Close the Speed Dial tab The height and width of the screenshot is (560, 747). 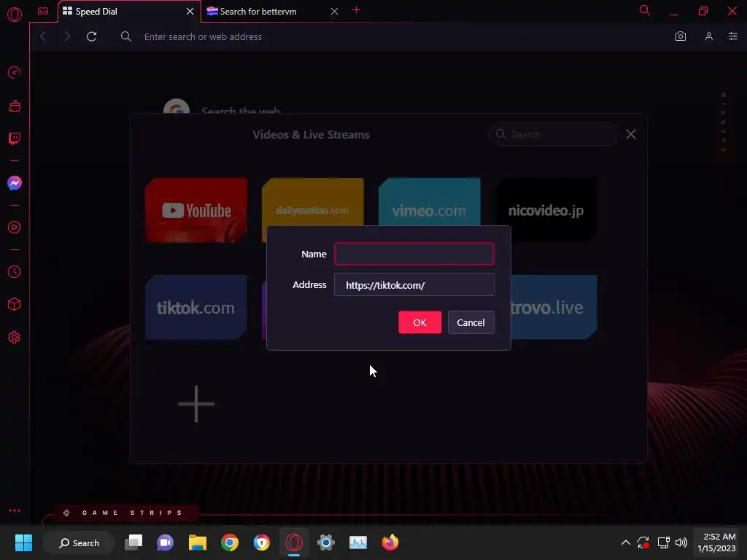(190, 12)
